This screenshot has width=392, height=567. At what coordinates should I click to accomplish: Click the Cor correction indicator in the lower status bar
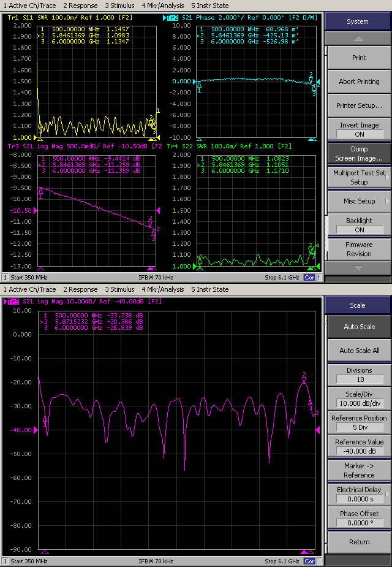pyautogui.click(x=310, y=561)
